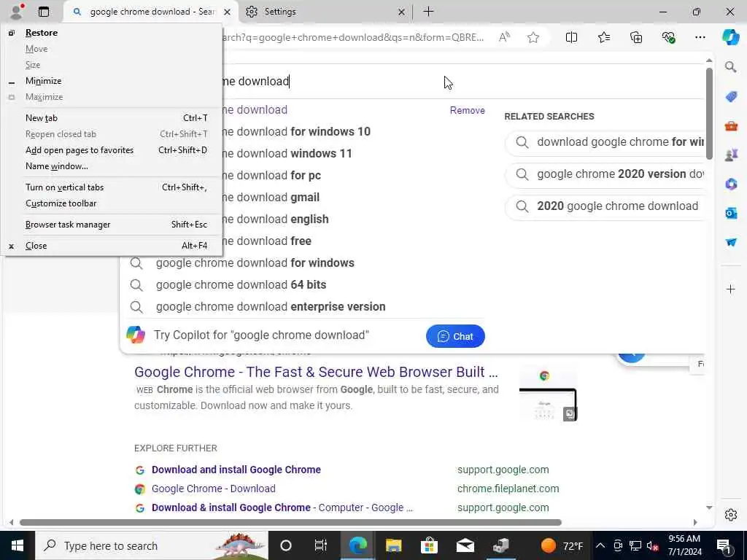The height and width of the screenshot is (560, 747).
Task: Open Download and install Google Chrome link
Action: click(236, 470)
